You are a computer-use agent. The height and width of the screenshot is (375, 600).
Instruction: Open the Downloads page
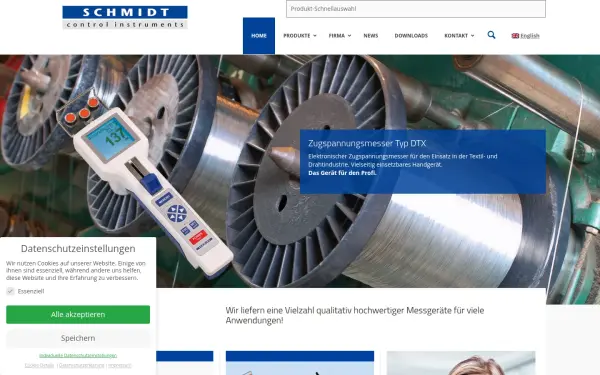[x=411, y=36]
